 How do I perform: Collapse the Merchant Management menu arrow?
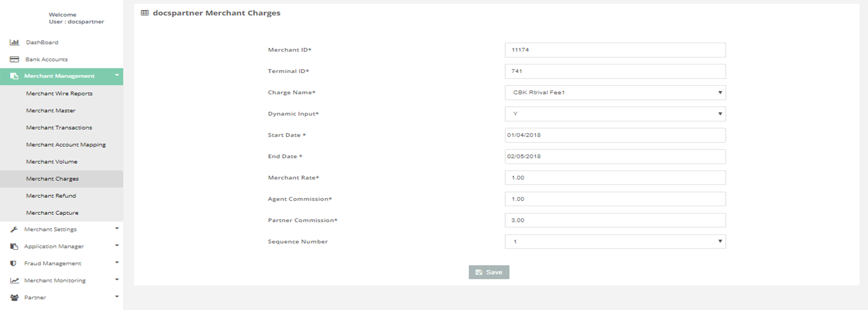click(117, 75)
